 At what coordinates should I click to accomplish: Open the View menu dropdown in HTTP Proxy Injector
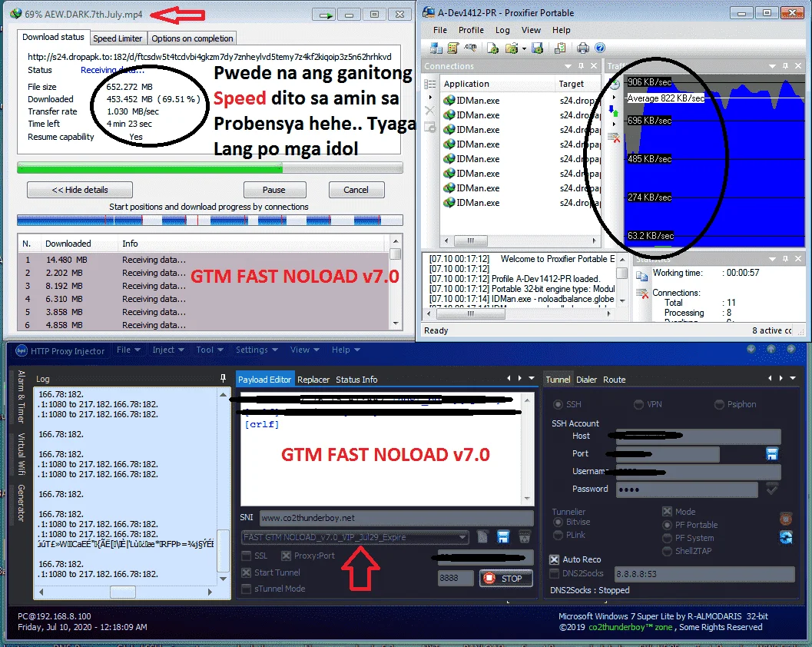[x=304, y=350]
